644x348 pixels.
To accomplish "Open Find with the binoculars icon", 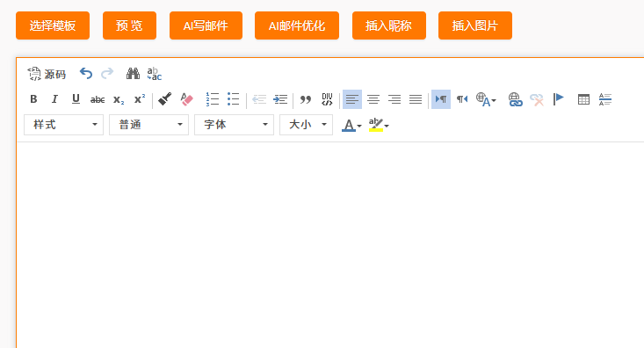I will 133,74.
